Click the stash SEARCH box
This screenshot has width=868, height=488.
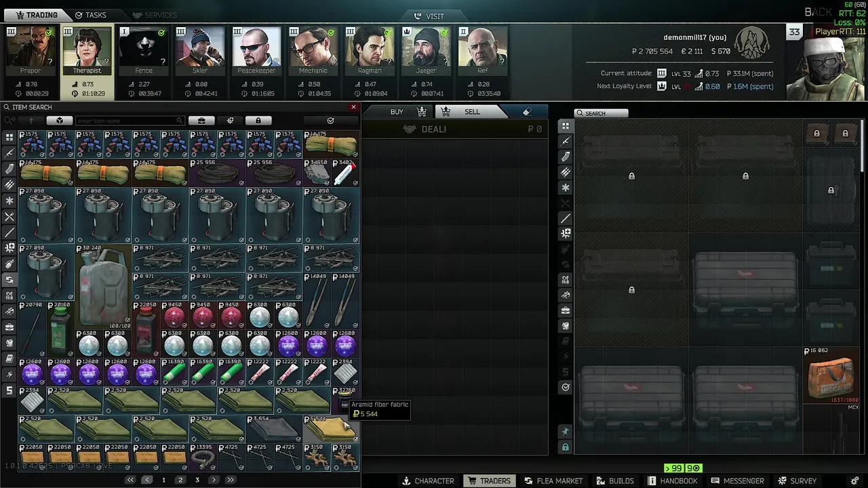601,113
